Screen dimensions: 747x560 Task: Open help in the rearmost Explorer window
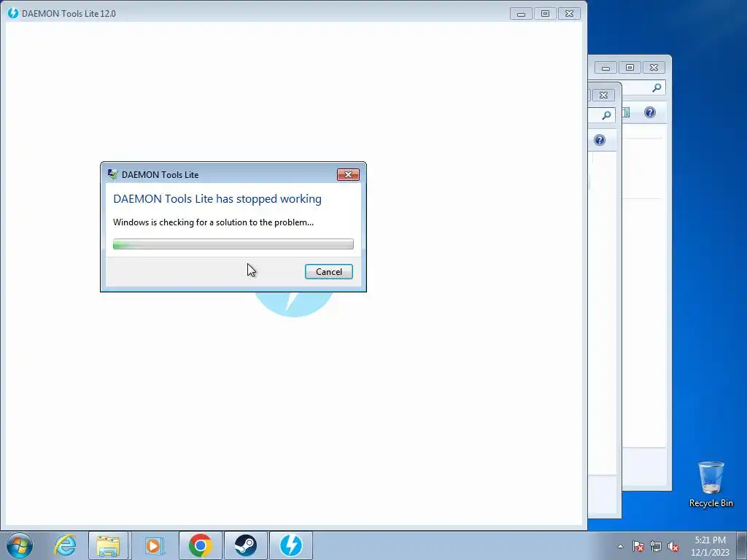[x=650, y=112]
